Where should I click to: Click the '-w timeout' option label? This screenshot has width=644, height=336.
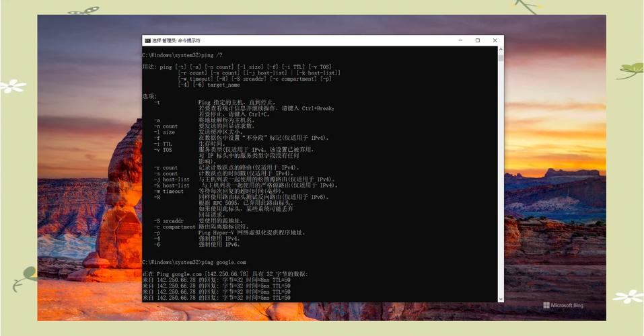click(x=169, y=191)
